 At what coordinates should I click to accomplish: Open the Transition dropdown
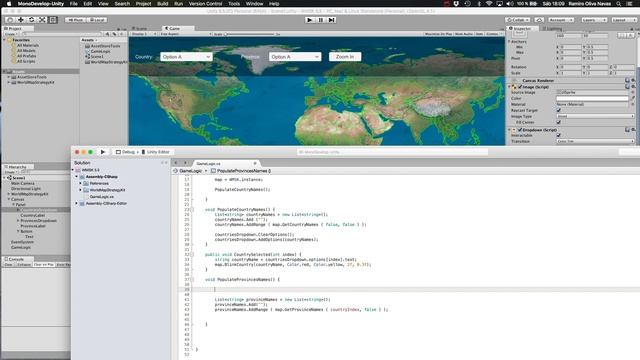[595, 141]
